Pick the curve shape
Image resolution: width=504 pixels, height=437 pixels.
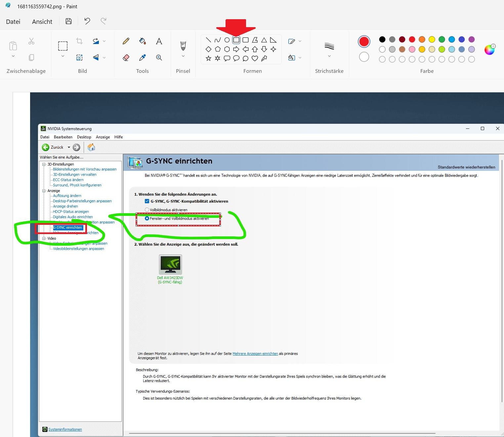[218, 40]
